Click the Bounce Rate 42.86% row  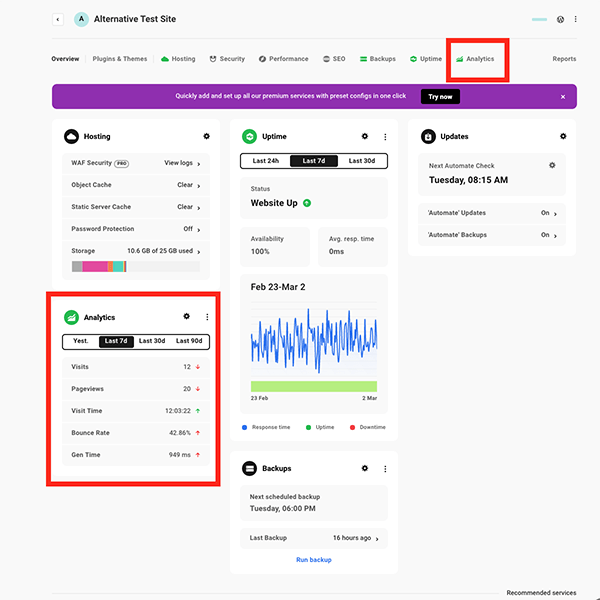(x=136, y=433)
